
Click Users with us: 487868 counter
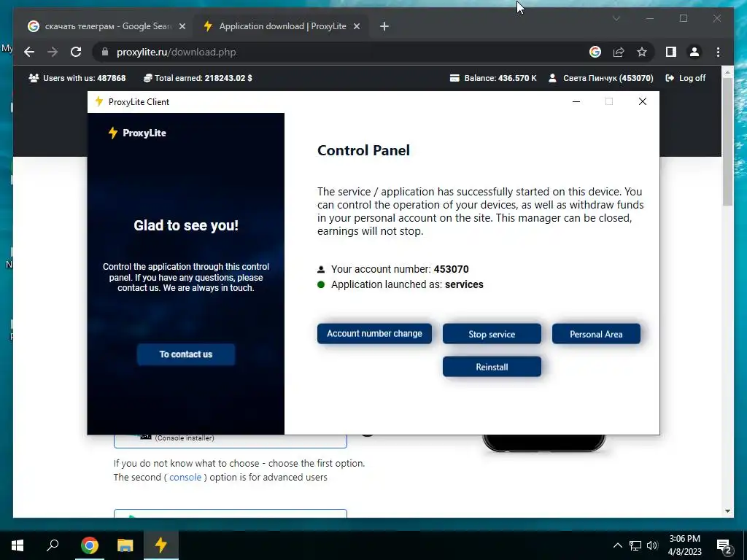point(77,78)
